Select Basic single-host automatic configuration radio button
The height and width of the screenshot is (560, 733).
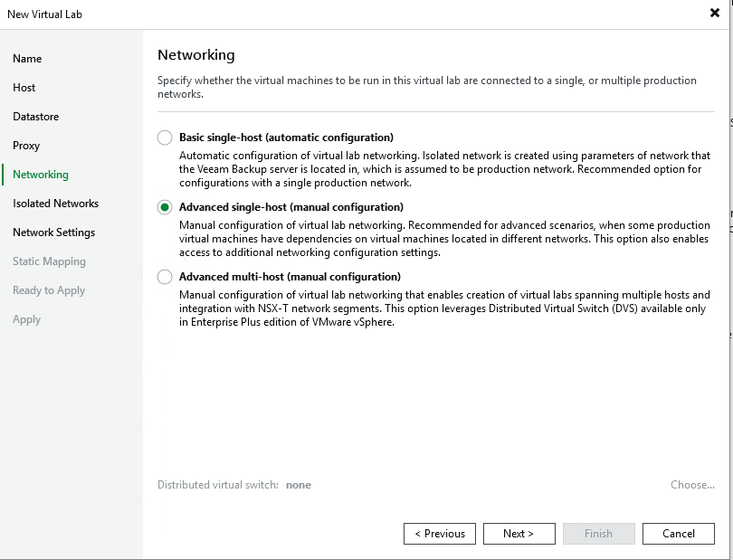[x=165, y=138]
